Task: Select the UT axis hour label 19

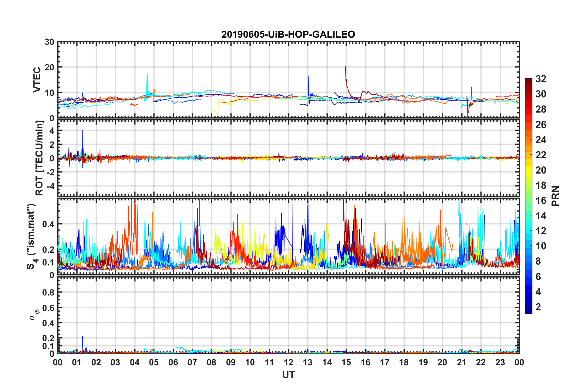Action: coord(423,362)
